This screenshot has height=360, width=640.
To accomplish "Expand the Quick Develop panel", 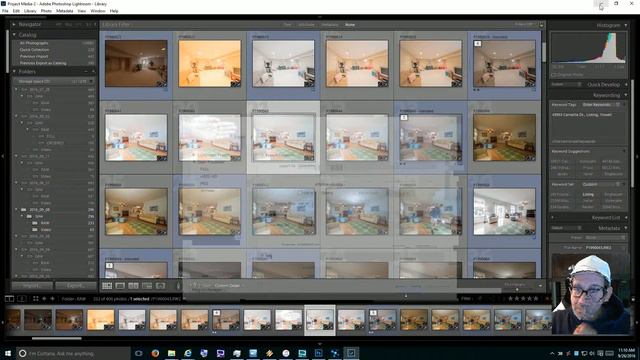I will point(626,84).
